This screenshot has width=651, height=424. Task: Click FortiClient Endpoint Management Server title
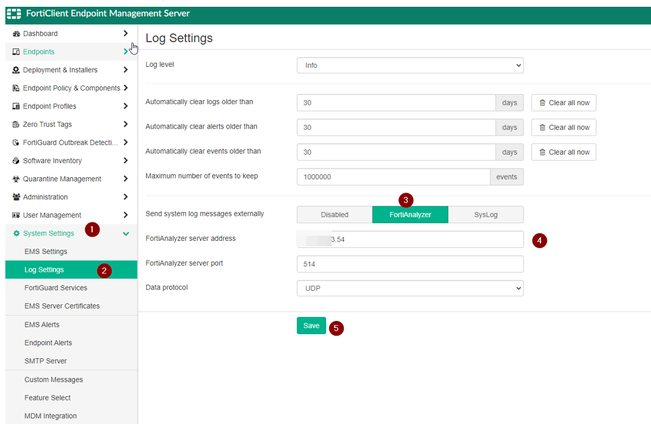pos(108,14)
